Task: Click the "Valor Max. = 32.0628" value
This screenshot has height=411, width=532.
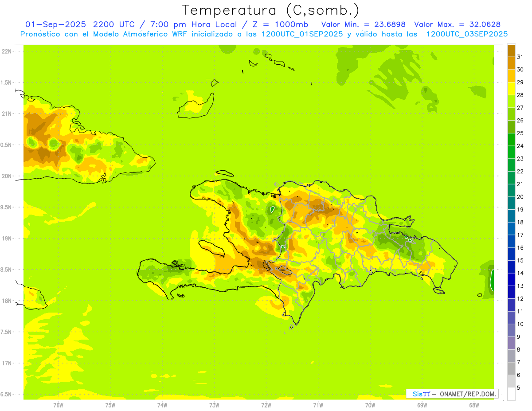Action: [458, 24]
